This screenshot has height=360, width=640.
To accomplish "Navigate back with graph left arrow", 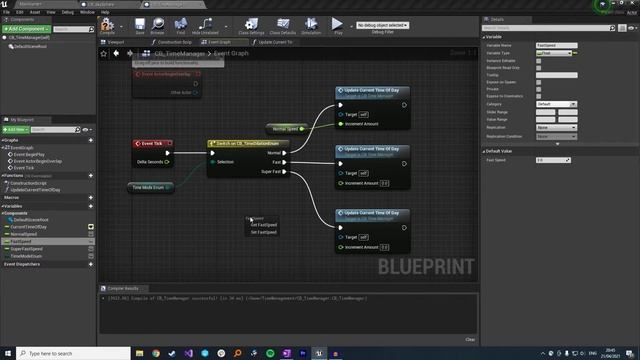I will (x=116, y=53).
